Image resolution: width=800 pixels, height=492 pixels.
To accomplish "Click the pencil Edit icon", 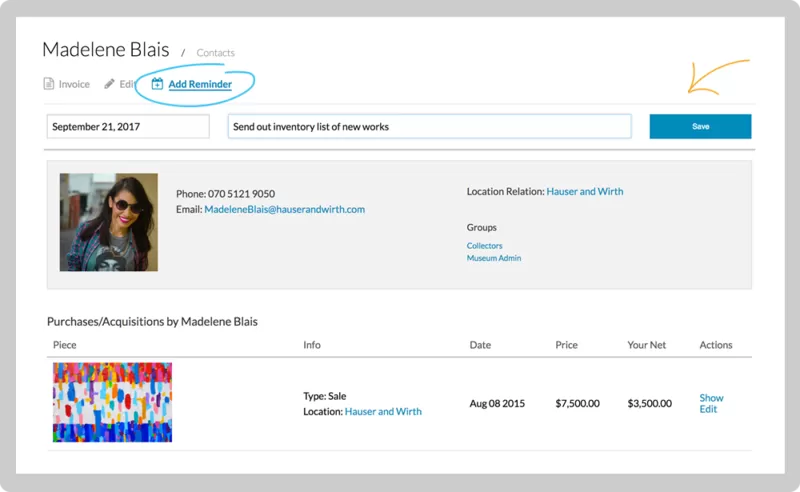I will tap(109, 84).
